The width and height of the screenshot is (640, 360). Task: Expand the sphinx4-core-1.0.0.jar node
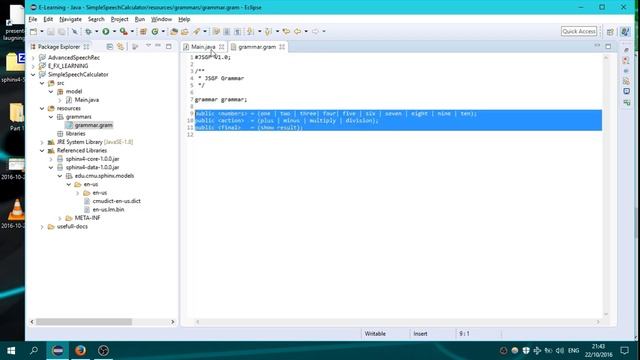[x=51, y=159]
